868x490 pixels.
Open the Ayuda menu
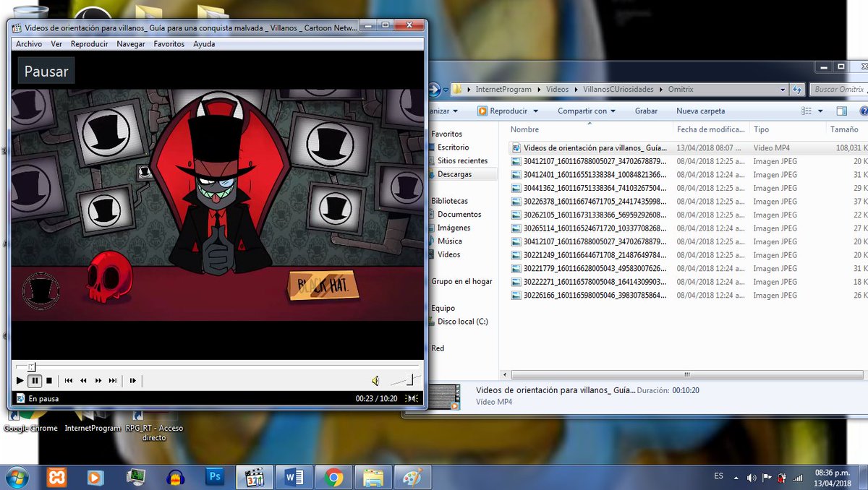pyautogui.click(x=204, y=44)
